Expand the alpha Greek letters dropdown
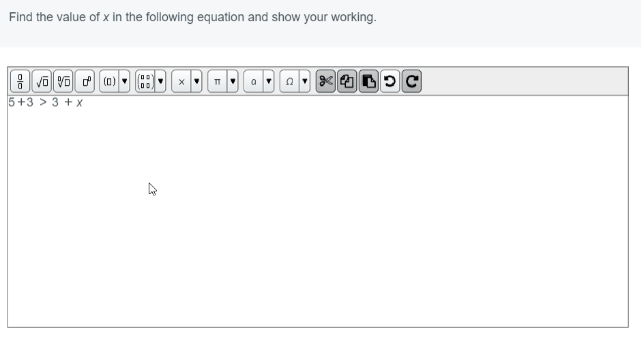Screen dimensions: 644x342 (269, 81)
